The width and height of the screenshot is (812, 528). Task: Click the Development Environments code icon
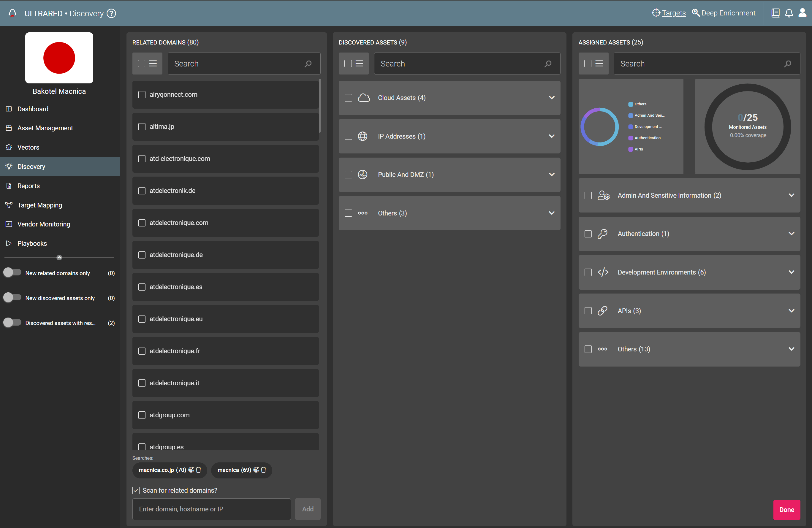[x=603, y=272]
